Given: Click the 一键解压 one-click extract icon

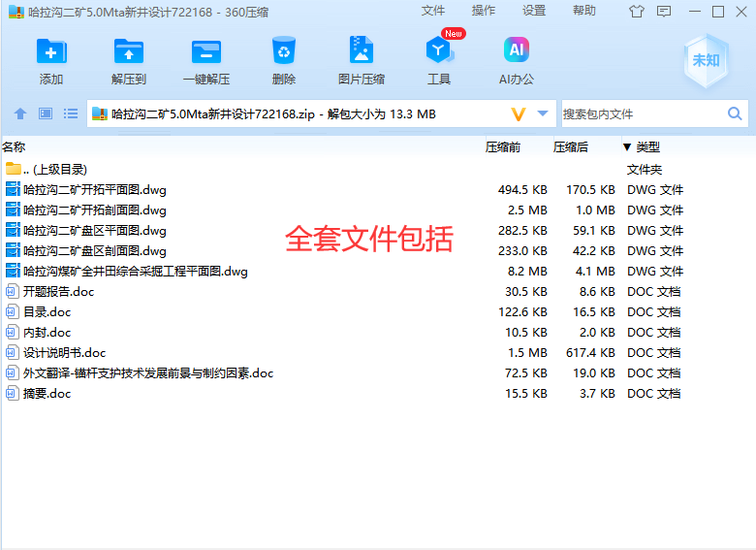Looking at the screenshot, I should [x=206, y=51].
